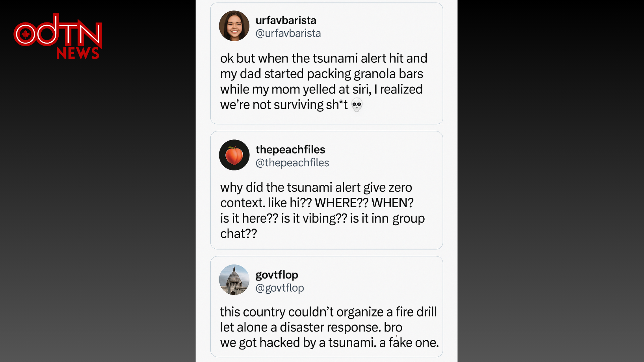
Task: Open the govtflop display name
Action: (x=277, y=275)
